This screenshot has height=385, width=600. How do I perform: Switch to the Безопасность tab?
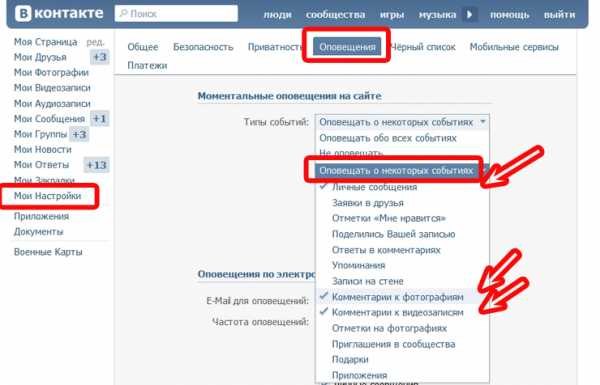click(x=203, y=47)
